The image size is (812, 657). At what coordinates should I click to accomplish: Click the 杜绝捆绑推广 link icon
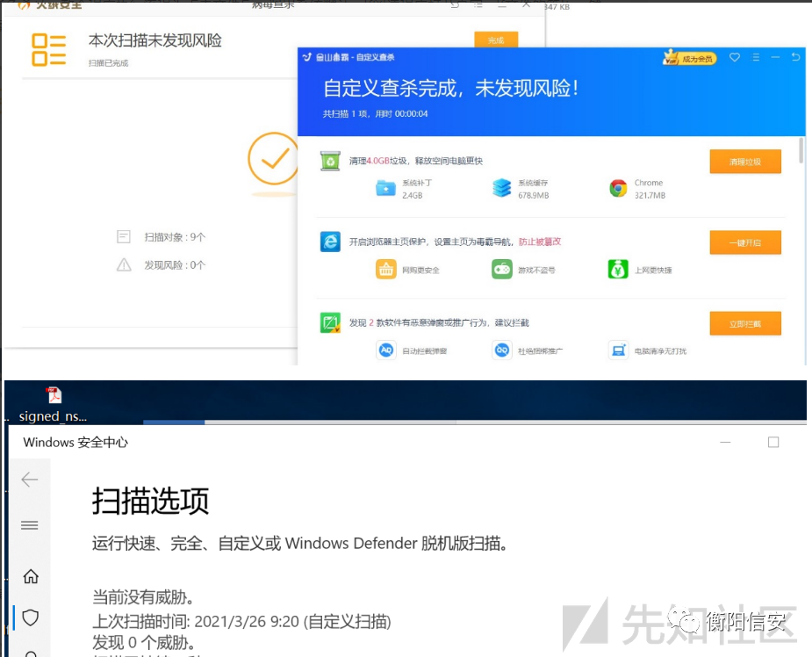502,350
